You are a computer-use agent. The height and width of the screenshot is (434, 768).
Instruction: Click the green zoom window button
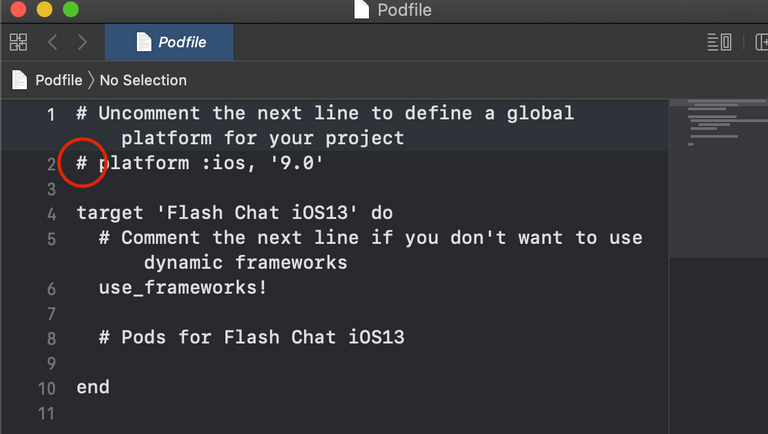coord(71,9)
